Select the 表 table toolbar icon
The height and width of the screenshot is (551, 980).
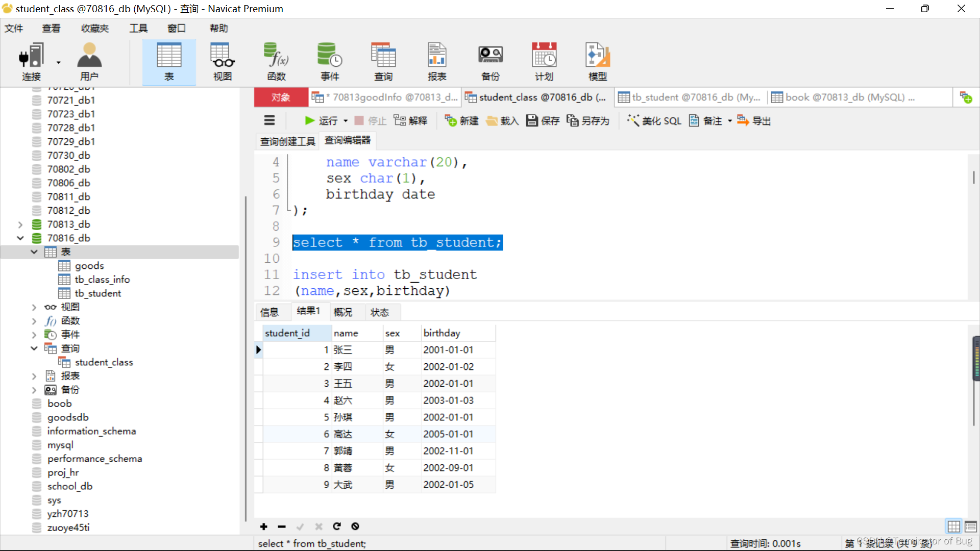point(169,62)
